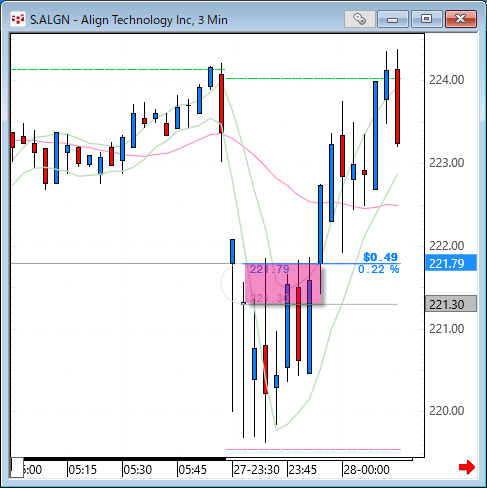
Task: Click the horizontal scrollbar thumb at bottom-left
Action: [x=17, y=467]
